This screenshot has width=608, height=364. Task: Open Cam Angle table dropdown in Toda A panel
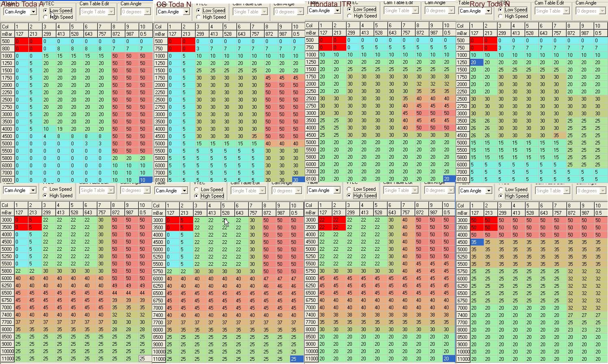[20, 12]
